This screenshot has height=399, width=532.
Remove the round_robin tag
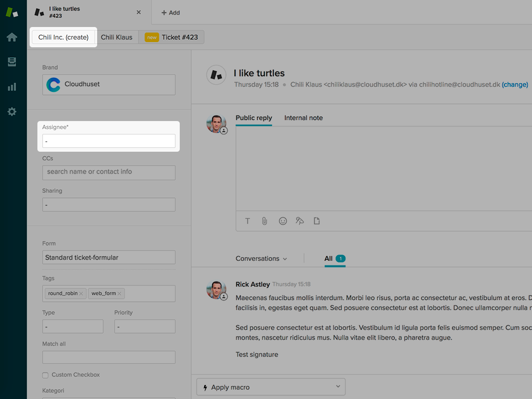(x=81, y=294)
